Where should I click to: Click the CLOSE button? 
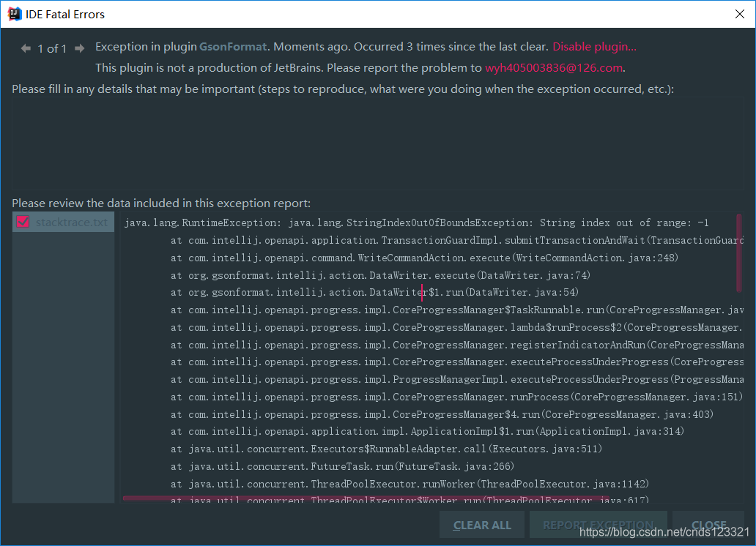tap(708, 525)
